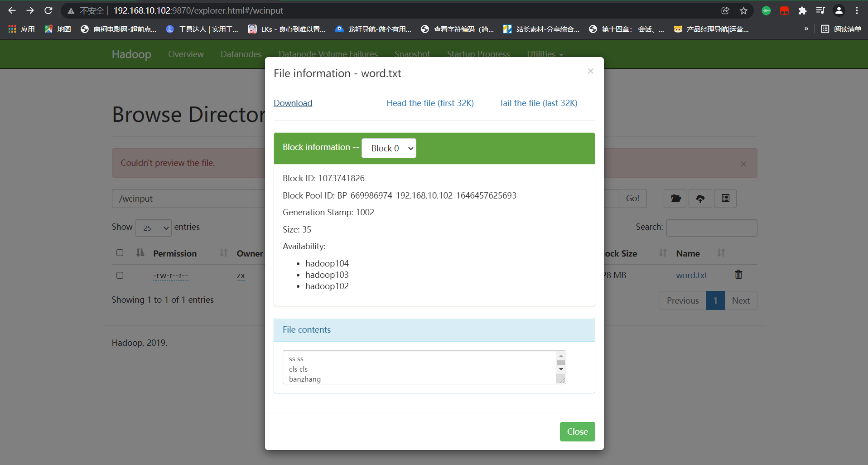Click inside the file contents textarea
This screenshot has height=465, width=868.
420,368
